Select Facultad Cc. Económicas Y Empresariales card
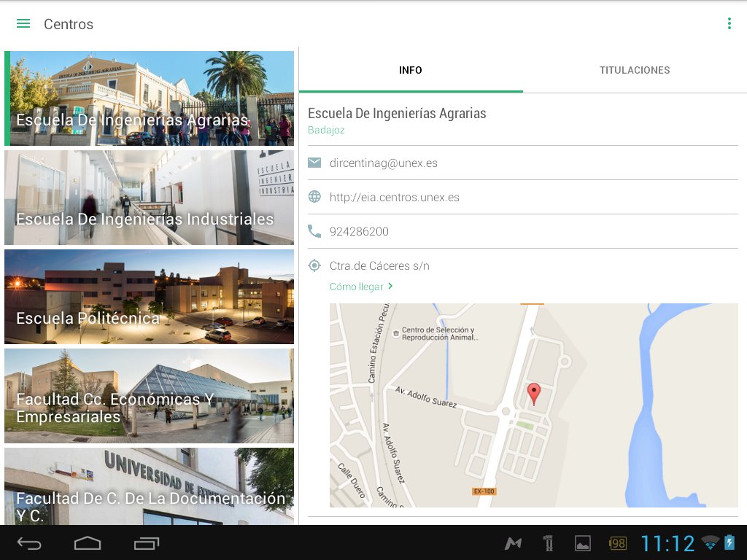747x560 pixels. (x=149, y=396)
